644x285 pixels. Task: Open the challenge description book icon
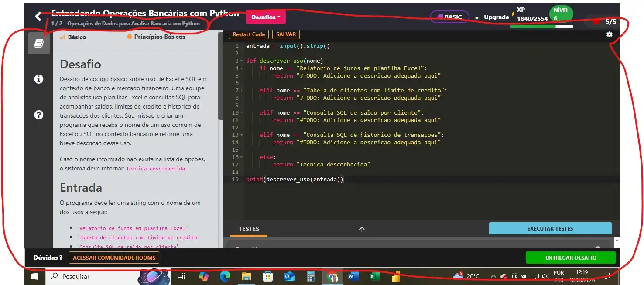(39, 43)
